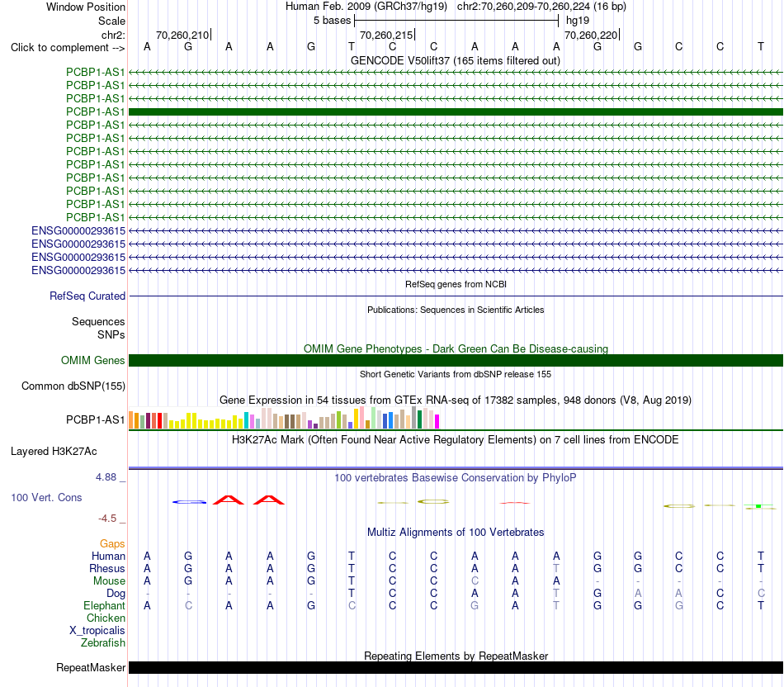Click the 70,260,210 coordinate on the ruler
784x687 pixels.
(x=182, y=35)
